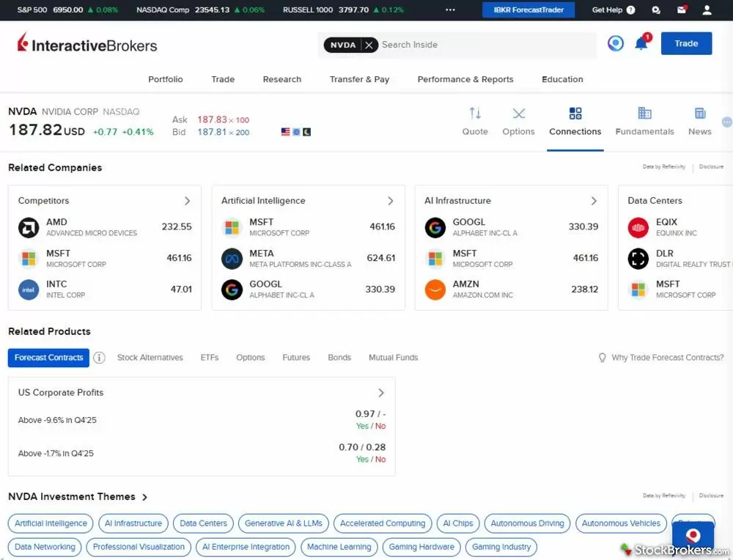The image size is (733, 560).
Task: Open the Transfer & Pay menu
Action: [x=359, y=79]
